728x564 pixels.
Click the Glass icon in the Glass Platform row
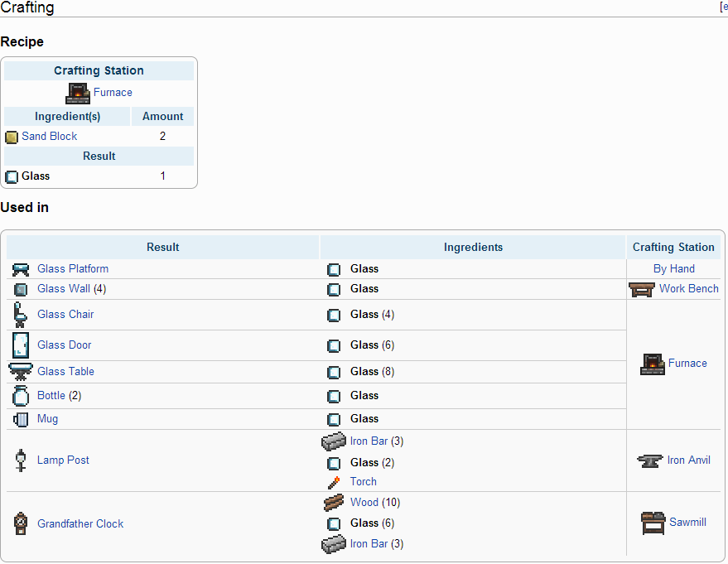coord(334,270)
